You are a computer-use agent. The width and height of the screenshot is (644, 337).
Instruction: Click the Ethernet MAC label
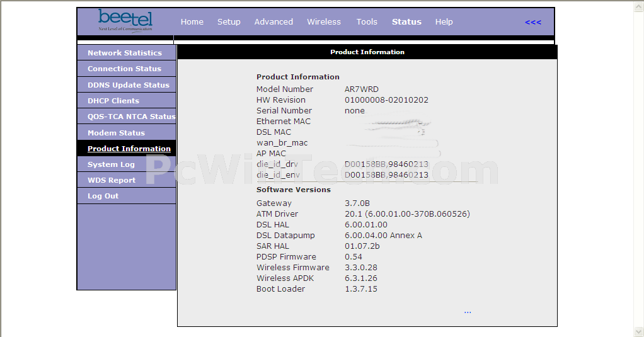pyautogui.click(x=284, y=121)
